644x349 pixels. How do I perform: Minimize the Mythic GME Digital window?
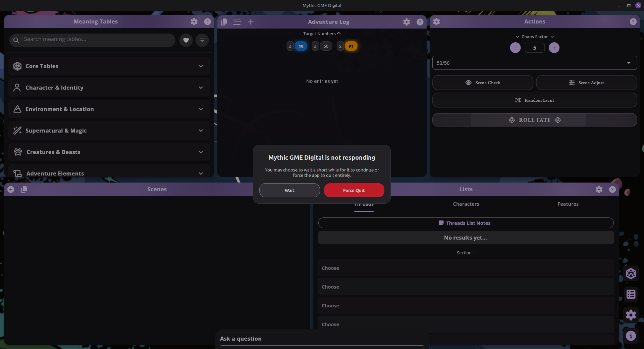point(619,6)
